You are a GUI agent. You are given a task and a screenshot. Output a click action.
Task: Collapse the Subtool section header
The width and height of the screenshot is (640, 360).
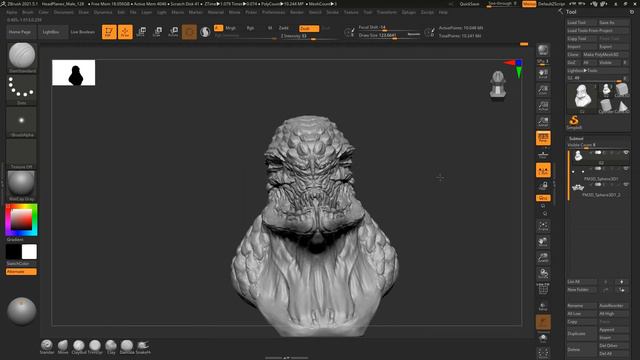[576, 139]
